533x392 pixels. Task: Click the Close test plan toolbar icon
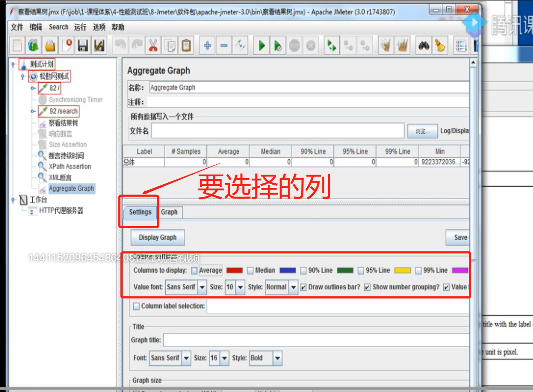tap(67, 46)
